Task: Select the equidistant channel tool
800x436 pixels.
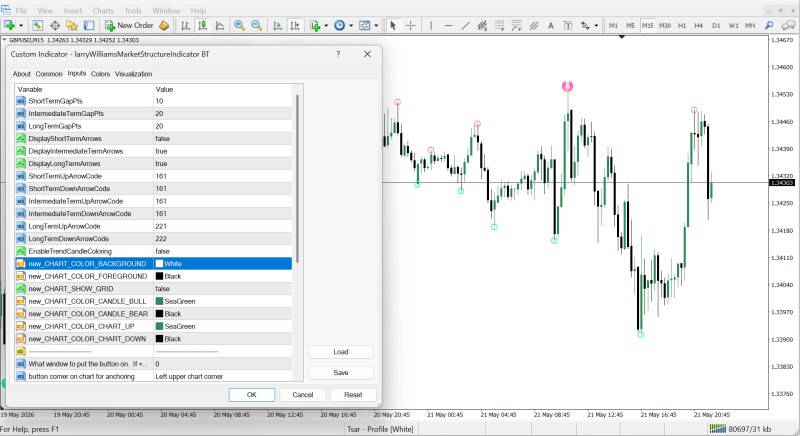Action: [x=482, y=25]
